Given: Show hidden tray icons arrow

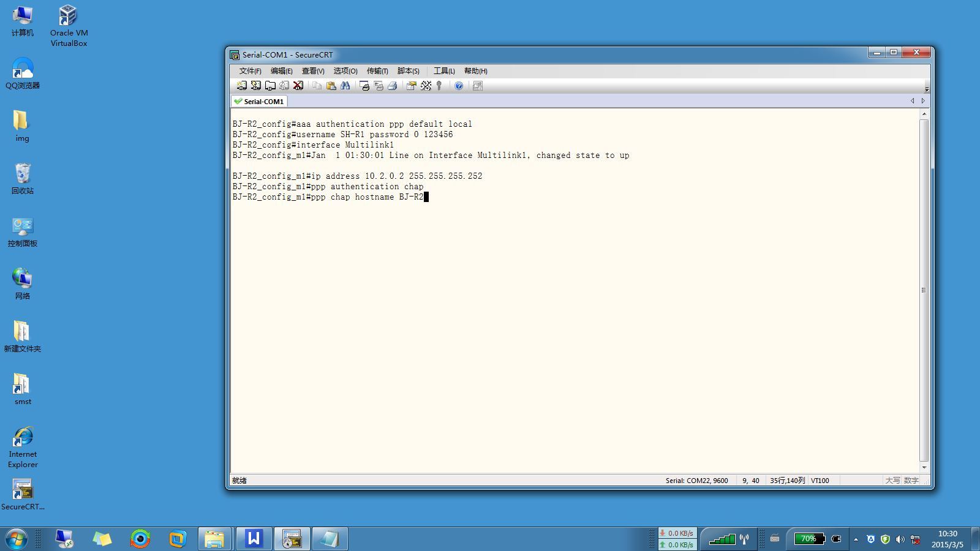Looking at the screenshot, I should pos(856,539).
